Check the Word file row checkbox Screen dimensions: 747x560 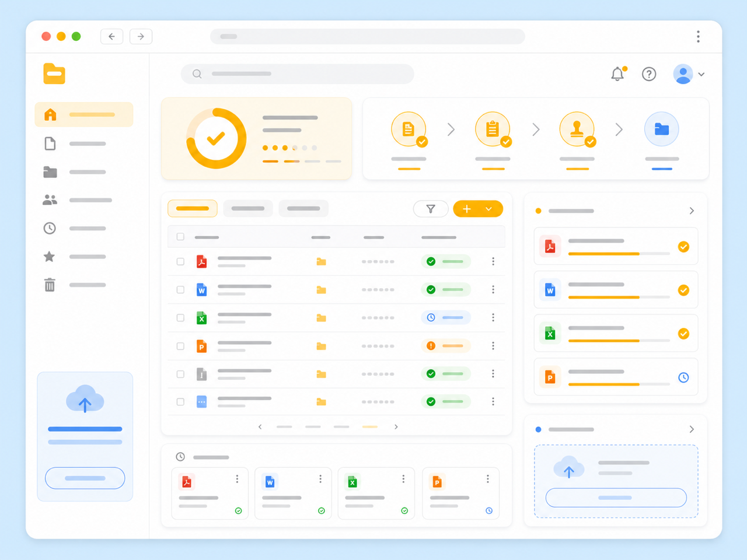point(180,289)
